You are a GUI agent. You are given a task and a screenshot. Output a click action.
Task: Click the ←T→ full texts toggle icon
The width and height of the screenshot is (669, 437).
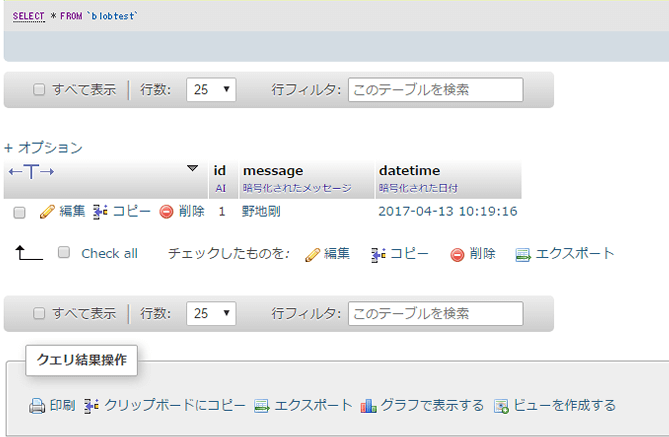tap(32, 172)
